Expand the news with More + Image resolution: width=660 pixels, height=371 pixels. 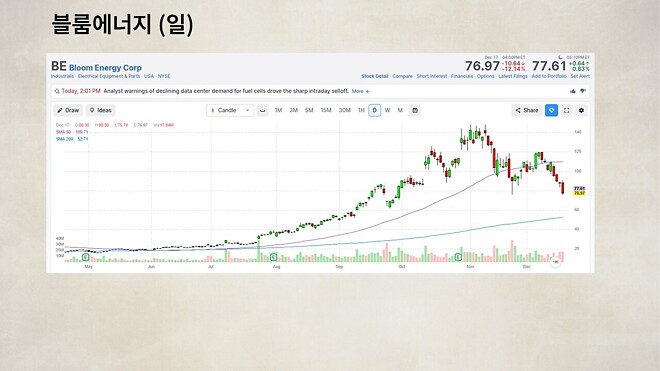coord(361,91)
